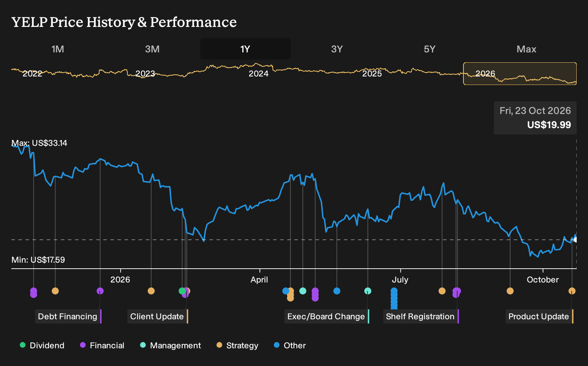This screenshot has width=588, height=366.
Task: Toggle the Other legend filter
Action: coord(290,345)
